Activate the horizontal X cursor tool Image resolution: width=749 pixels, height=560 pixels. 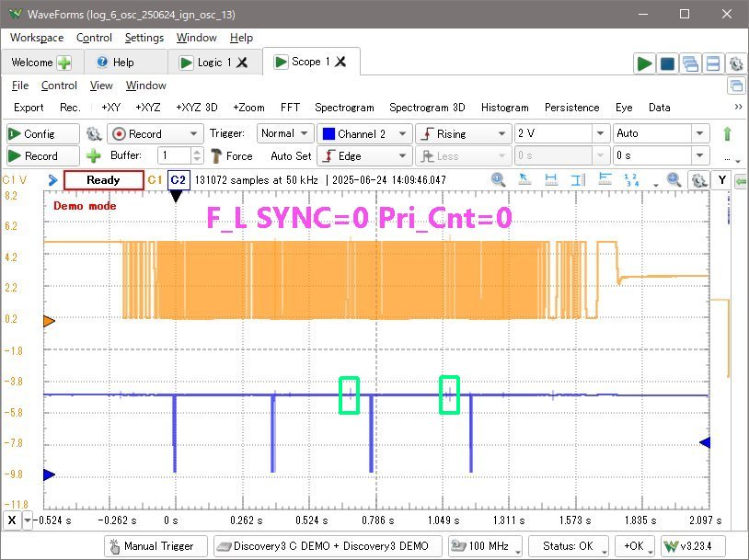pyautogui.click(x=551, y=180)
